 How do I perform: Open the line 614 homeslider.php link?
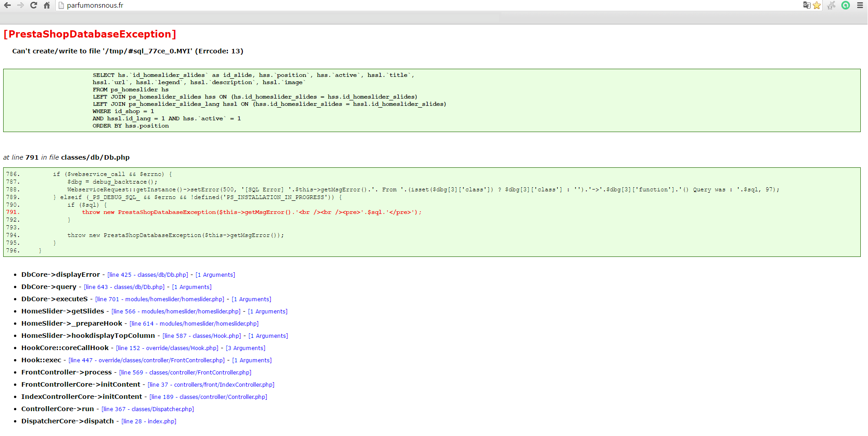[194, 324]
